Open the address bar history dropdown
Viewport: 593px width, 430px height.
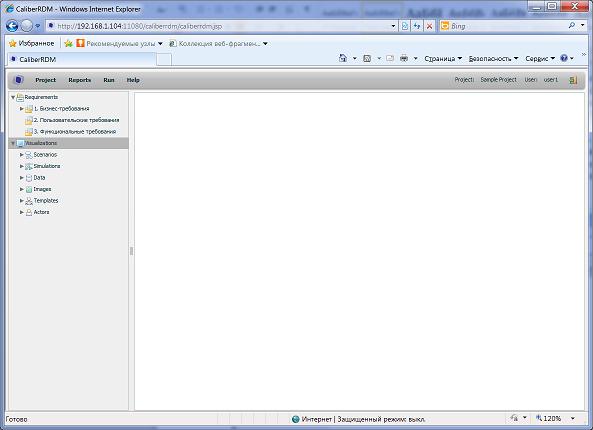(393, 26)
